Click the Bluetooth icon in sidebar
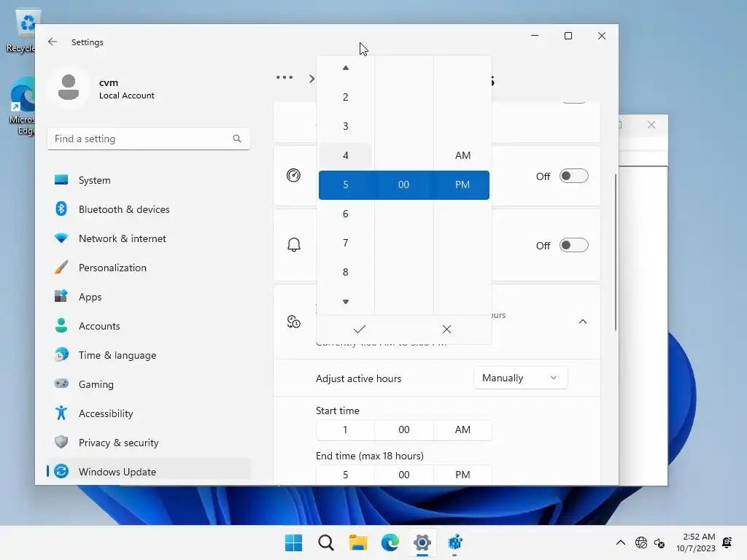The image size is (747, 560). [61, 209]
